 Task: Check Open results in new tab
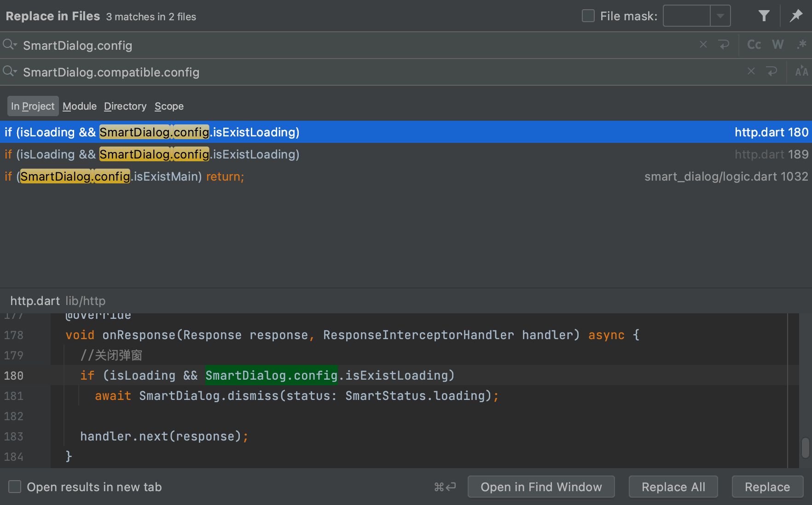[x=15, y=487]
